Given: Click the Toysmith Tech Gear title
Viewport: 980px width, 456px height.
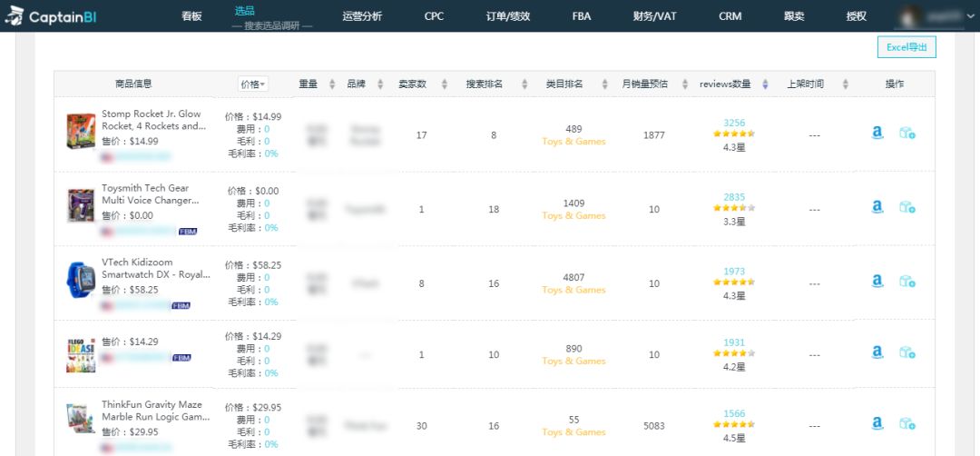Looking at the screenshot, I should click(151, 193).
